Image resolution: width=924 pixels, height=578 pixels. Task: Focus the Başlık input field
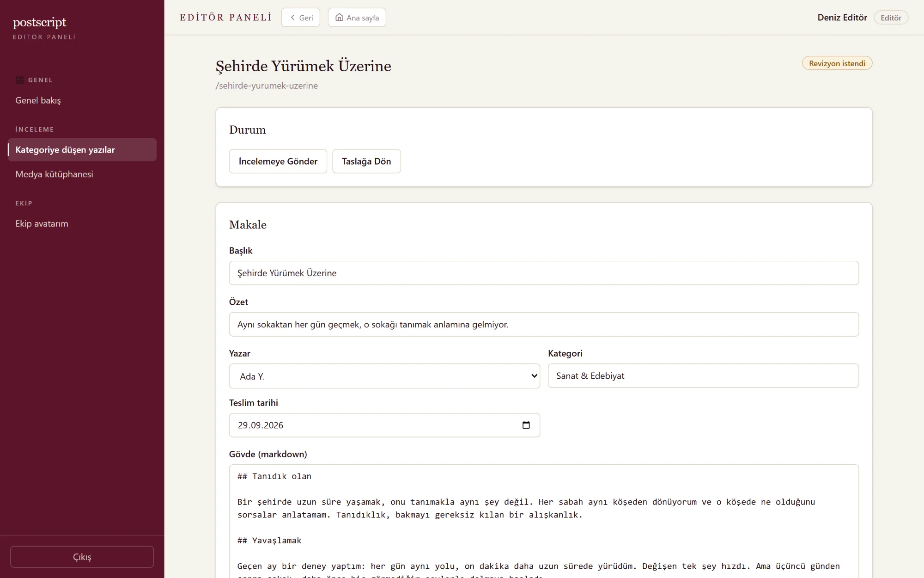(544, 273)
